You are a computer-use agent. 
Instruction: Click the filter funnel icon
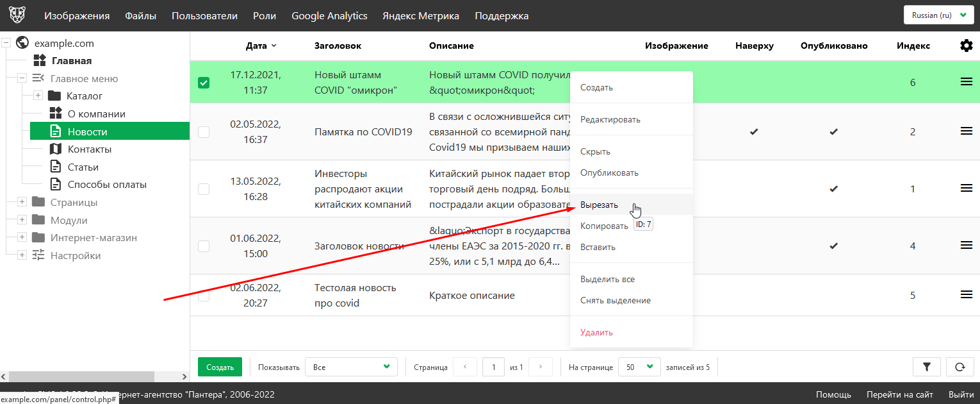(x=926, y=367)
